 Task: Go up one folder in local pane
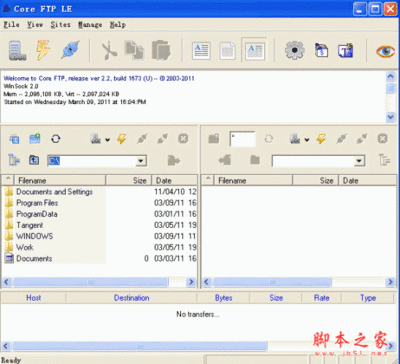point(34,160)
